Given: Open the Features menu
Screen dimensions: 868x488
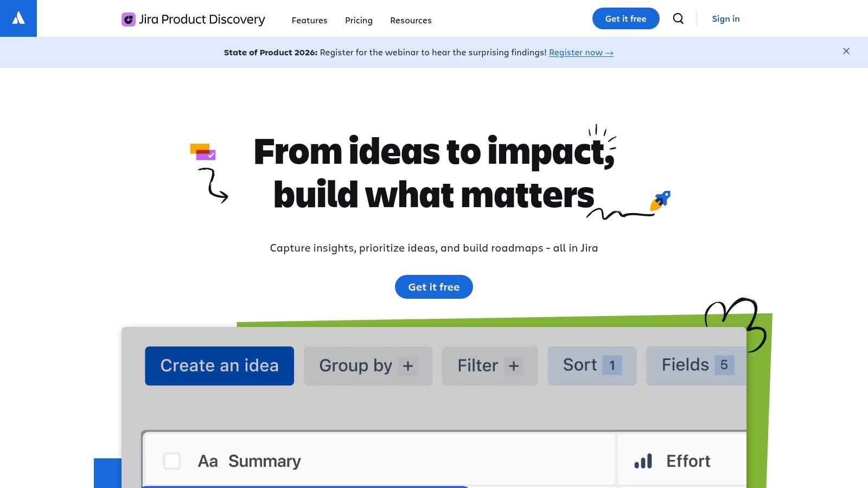Looking at the screenshot, I should [310, 20].
